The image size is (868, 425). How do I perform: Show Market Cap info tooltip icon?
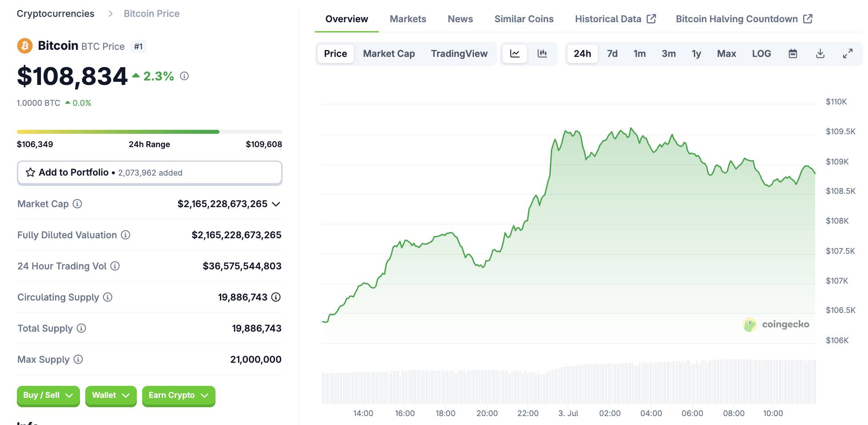coord(77,204)
